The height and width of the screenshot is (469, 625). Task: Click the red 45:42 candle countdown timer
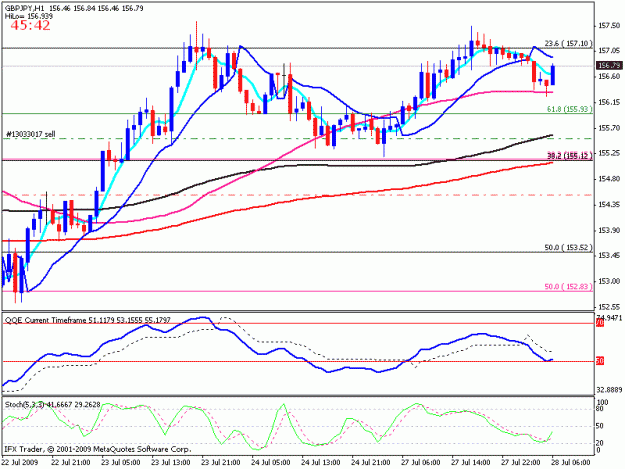[30, 26]
